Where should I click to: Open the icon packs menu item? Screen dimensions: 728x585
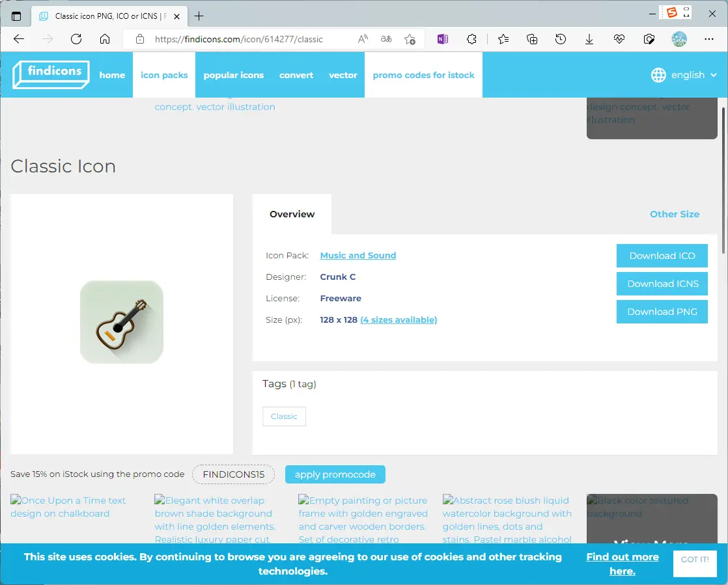[164, 75]
